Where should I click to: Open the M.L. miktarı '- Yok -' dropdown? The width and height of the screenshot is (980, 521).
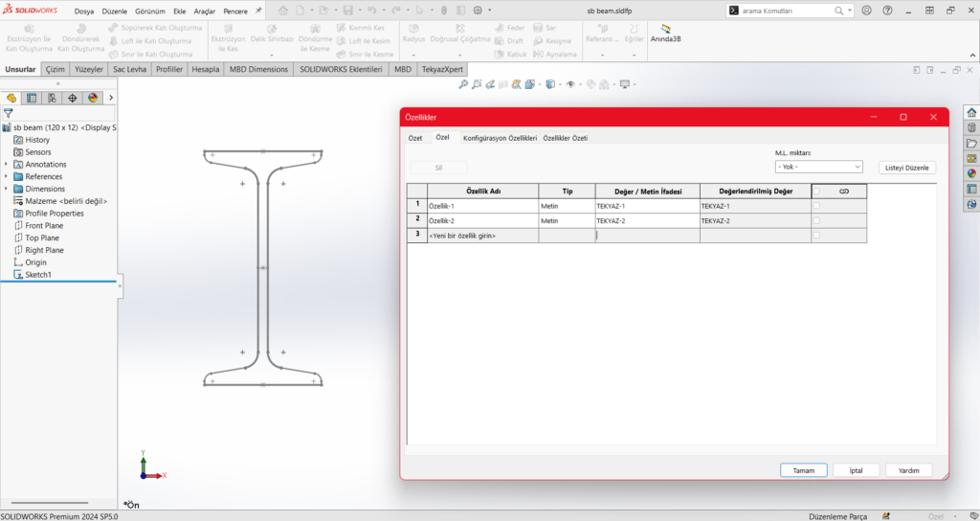819,167
